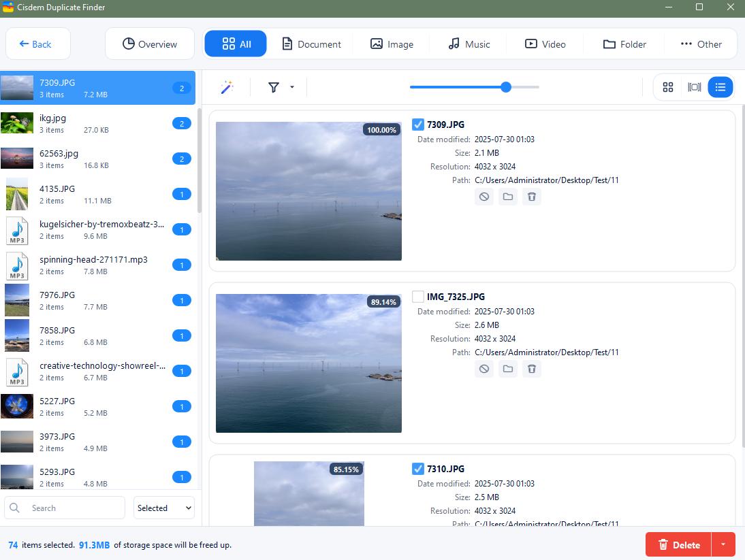Screen dimensions: 745x560
Task: Select the All tab
Action: click(x=236, y=44)
